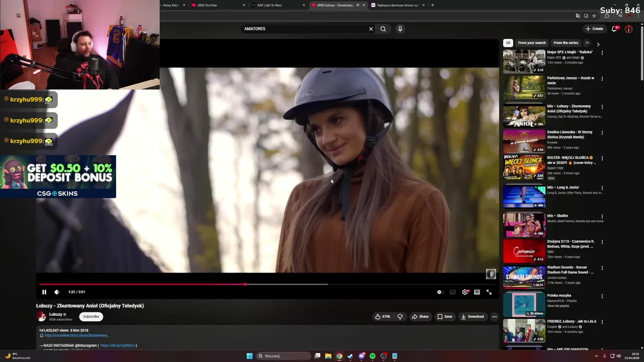Open Polska muzyka playlist thumbnail
This screenshot has height=362, width=644.
524,304
